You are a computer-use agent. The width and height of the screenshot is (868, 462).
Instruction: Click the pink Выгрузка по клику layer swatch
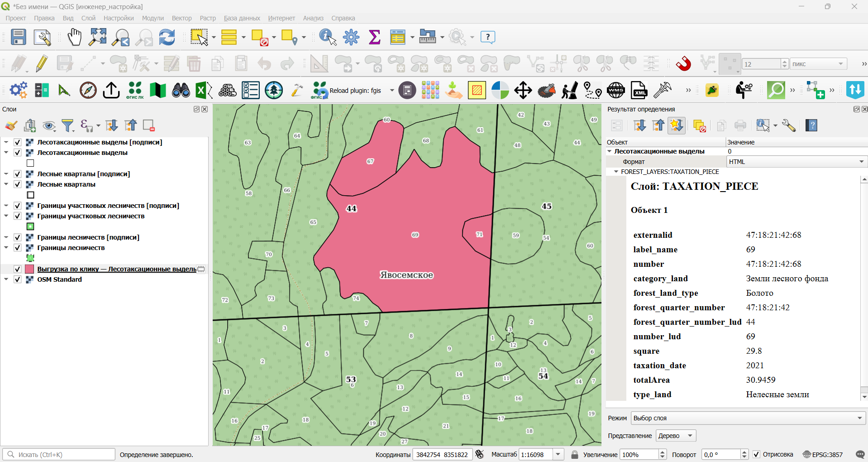click(30, 269)
